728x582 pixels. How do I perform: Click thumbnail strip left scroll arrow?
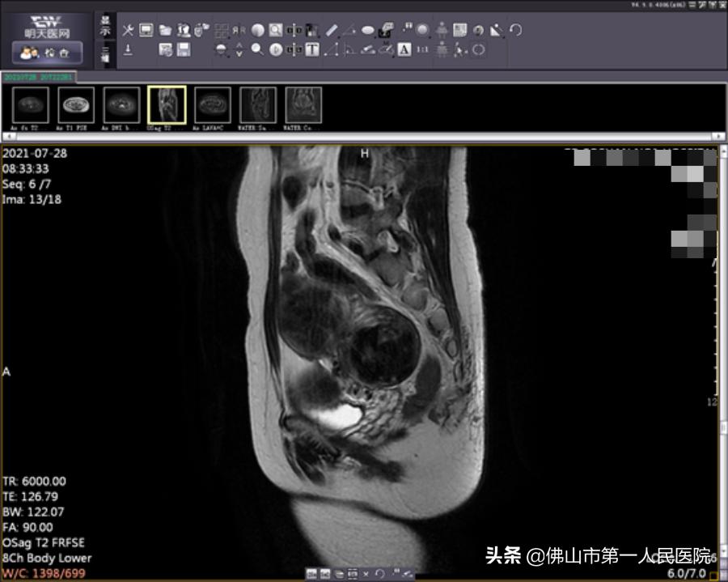[9, 136]
